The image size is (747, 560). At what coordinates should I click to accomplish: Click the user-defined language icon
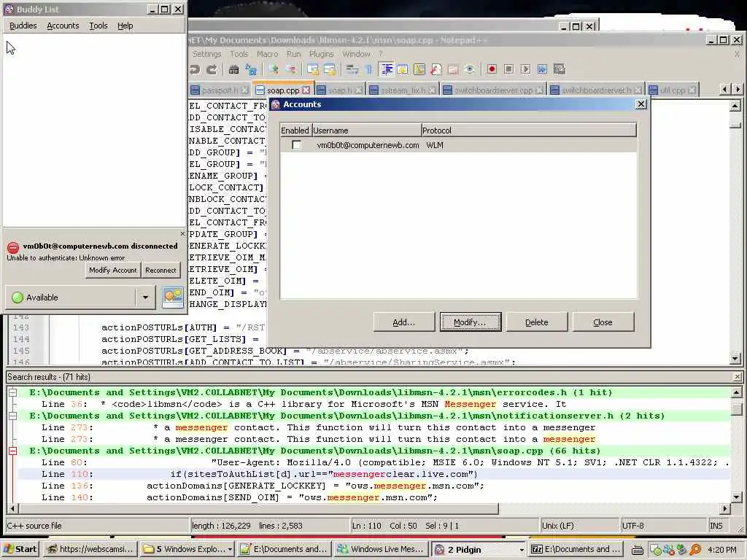coord(403,69)
